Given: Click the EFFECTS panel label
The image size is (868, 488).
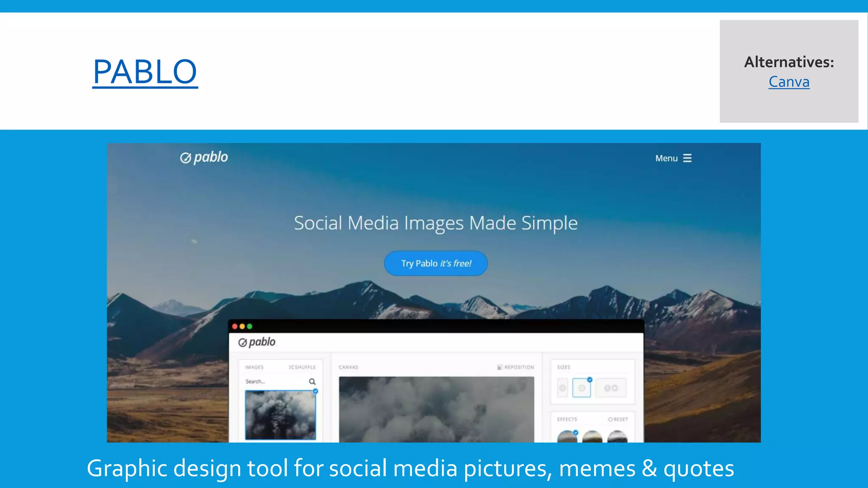Looking at the screenshot, I should [567, 419].
